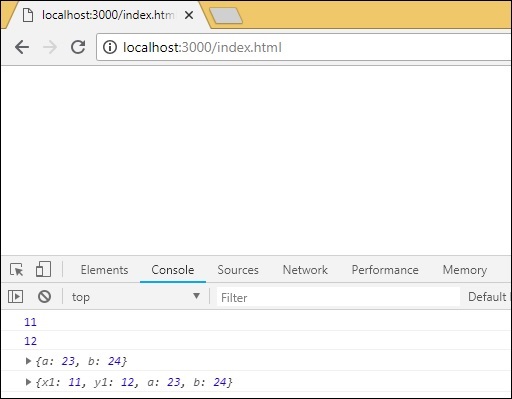The height and width of the screenshot is (399, 512).
Task: Click the console output value 11
Action: [x=30, y=322]
